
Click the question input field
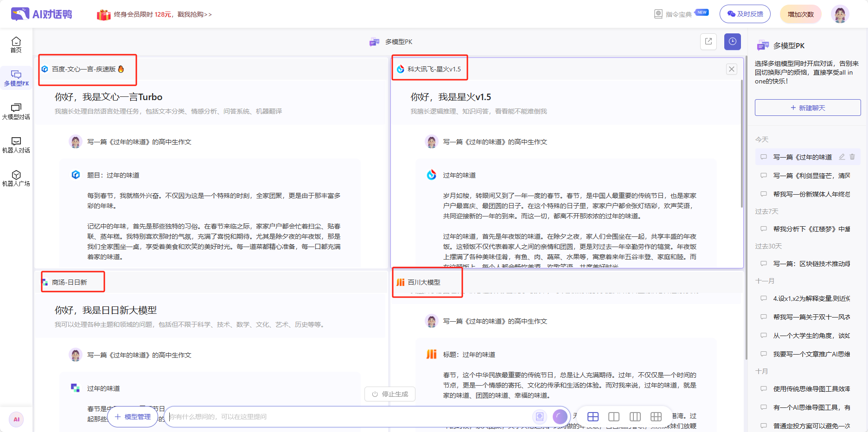click(x=348, y=417)
